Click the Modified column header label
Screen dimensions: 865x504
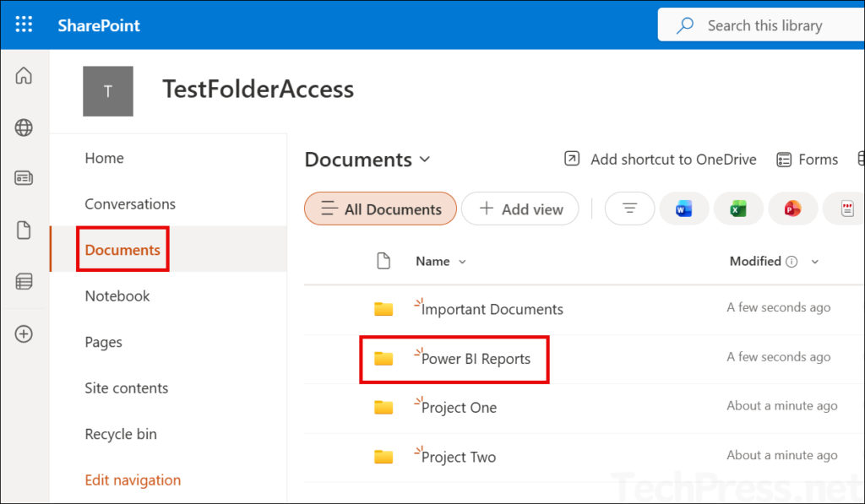(755, 262)
